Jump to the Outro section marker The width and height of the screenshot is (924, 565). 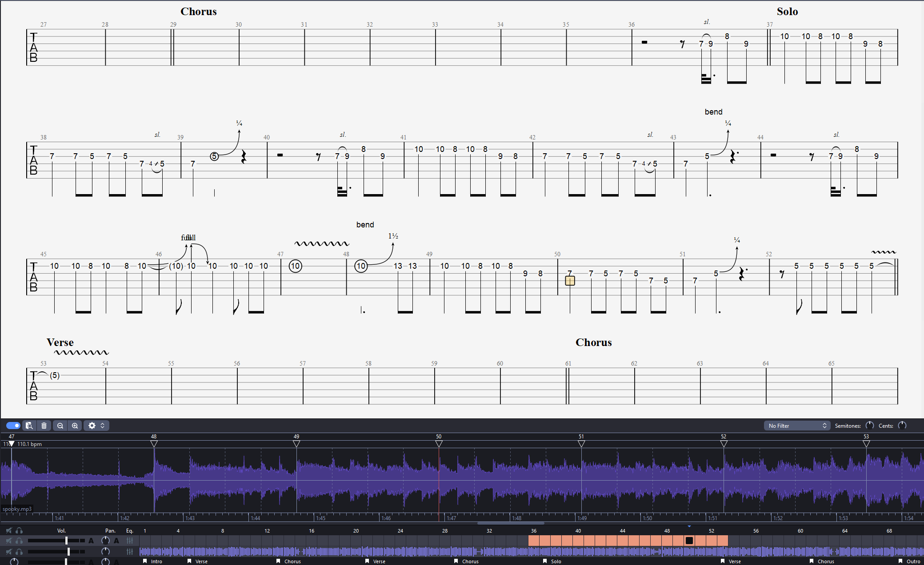pos(910,561)
